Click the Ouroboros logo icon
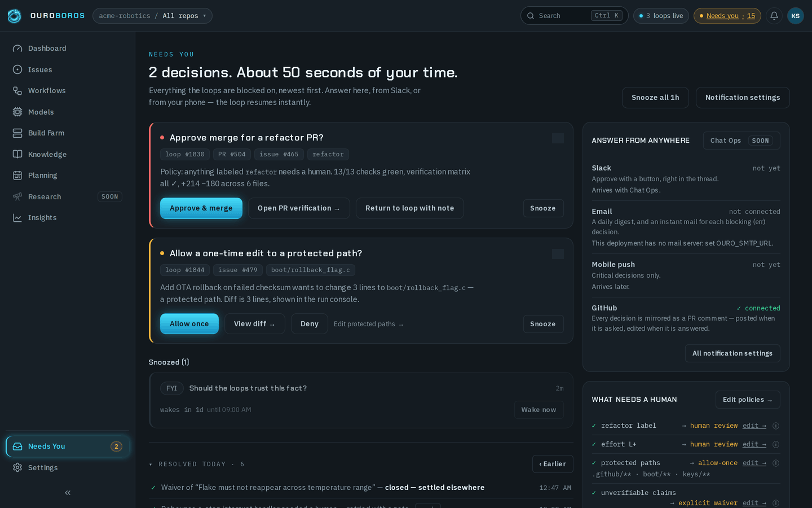 click(14, 16)
